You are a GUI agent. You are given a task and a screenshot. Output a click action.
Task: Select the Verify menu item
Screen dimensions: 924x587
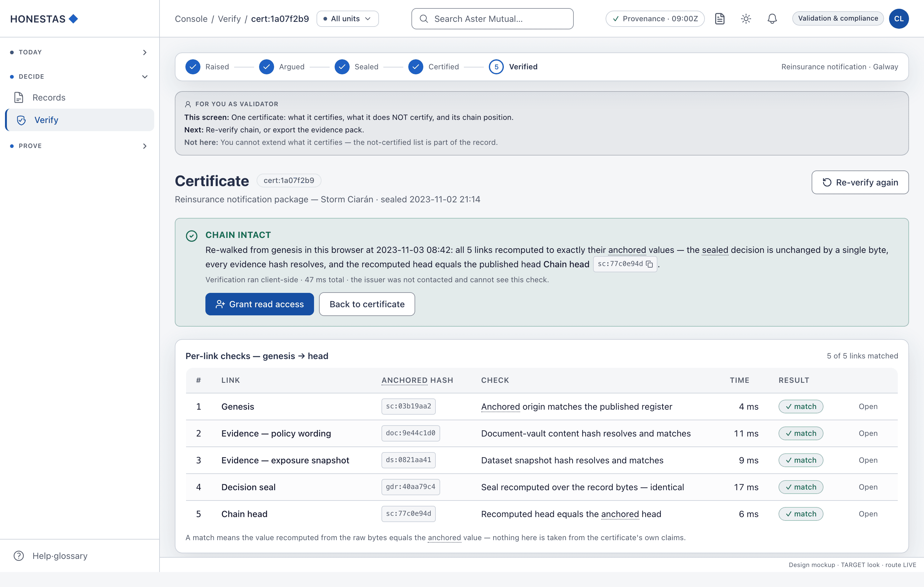80,120
